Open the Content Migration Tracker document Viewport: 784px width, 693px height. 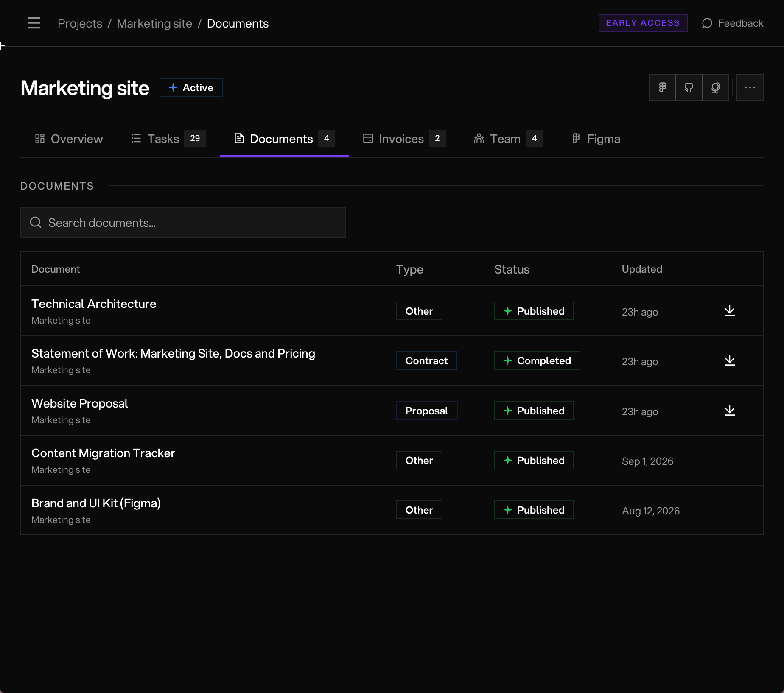click(103, 453)
